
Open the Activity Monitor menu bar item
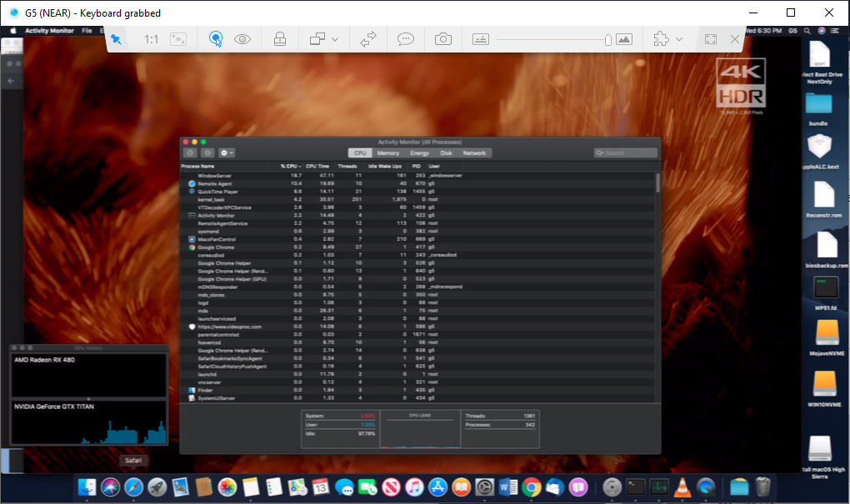click(x=49, y=31)
